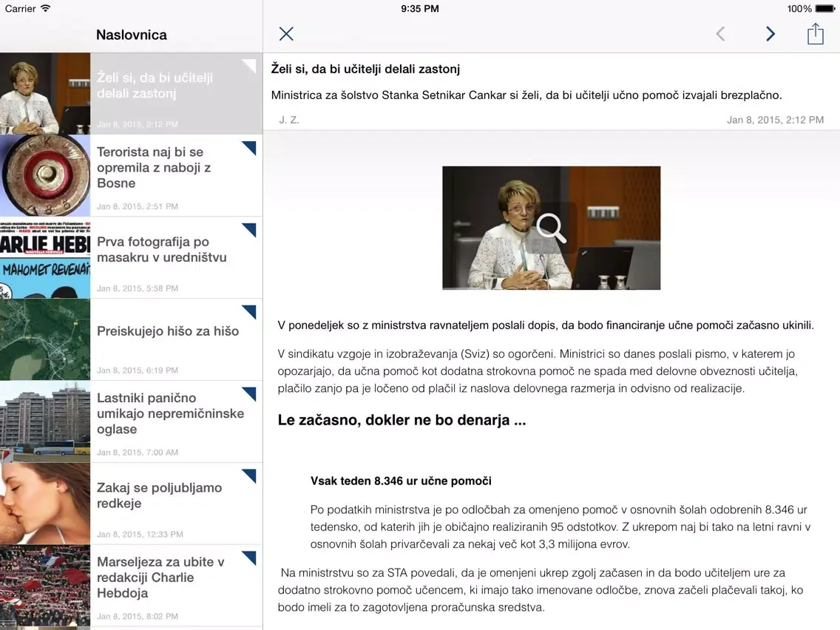This screenshot has width=840, height=630.
Task: Tap subheading 'Le začasno, dokler ne bo denarja ...'
Action: coord(402,420)
